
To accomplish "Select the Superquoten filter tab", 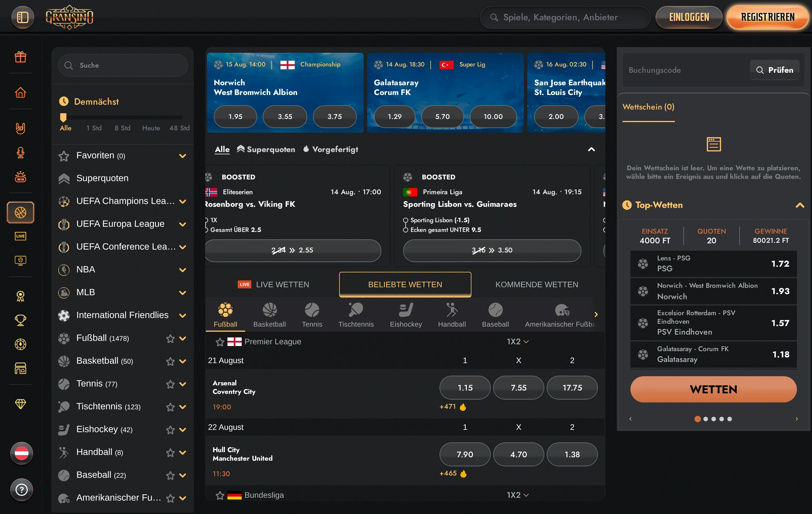I will pyautogui.click(x=266, y=149).
